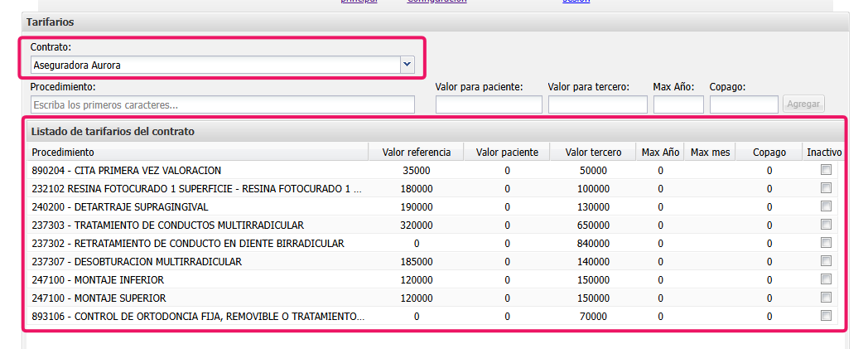Mark CITA PRIMERA VEZ VALORACION as inactive
This screenshot has height=349, width=868.
point(825,170)
